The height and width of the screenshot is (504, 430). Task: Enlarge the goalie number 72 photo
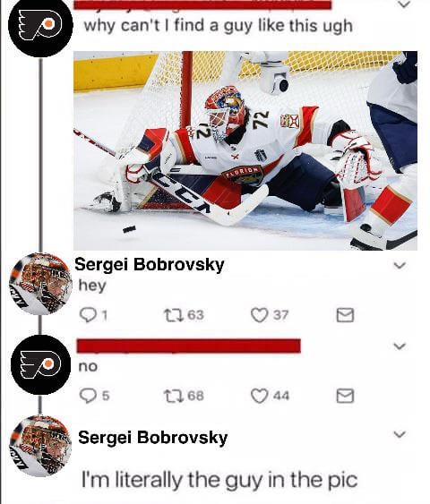[245, 150]
